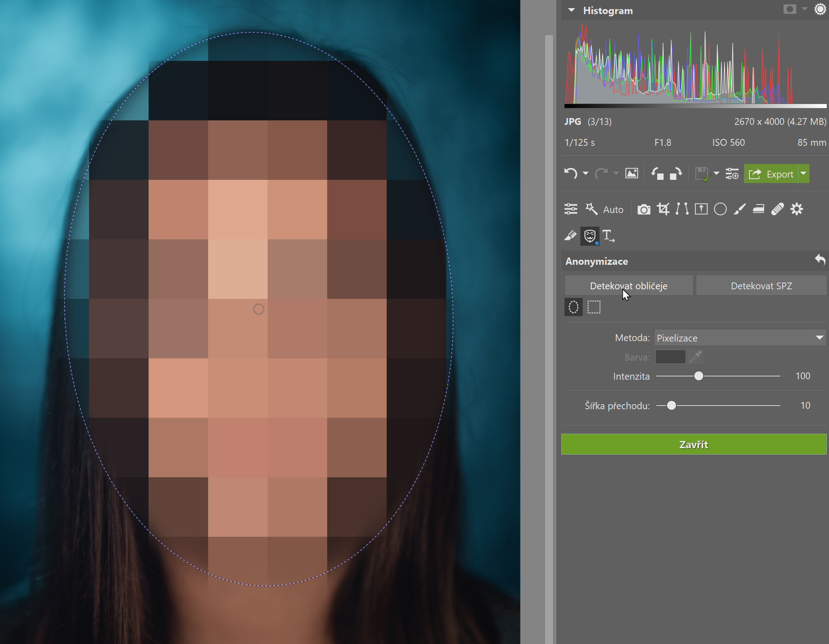Click the 1/125 s shutter speed text
829x644 pixels.
pyautogui.click(x=579, y=143)
